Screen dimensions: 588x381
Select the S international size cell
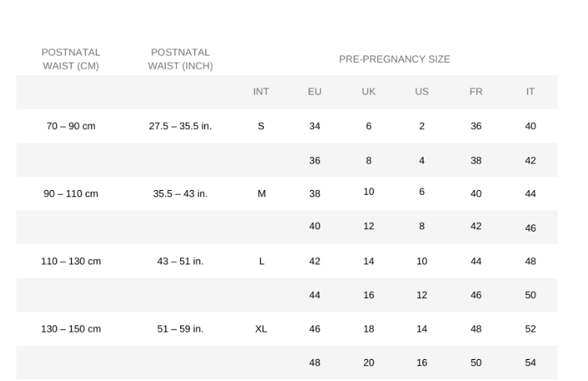pyautogui.click(x=262, y=126)
